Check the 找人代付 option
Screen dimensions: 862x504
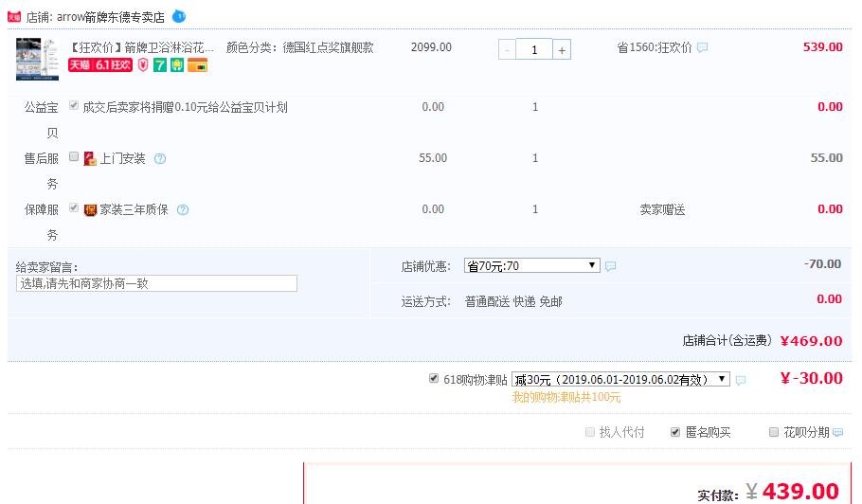tap(590, 432)
